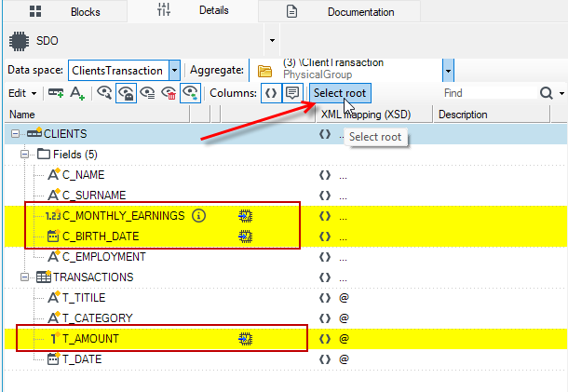The image size is (568, 392).
Task: Open the SDO dropdown arrow
Action: [x=272, y=41]
